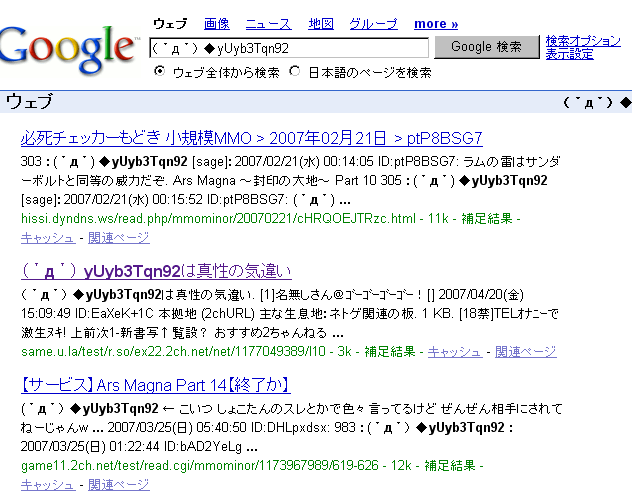Screen dimensions: 632x497
Task: Click snippet line 15:09:49 ID:EaXeK+1C
Action: tap(289, 314)
